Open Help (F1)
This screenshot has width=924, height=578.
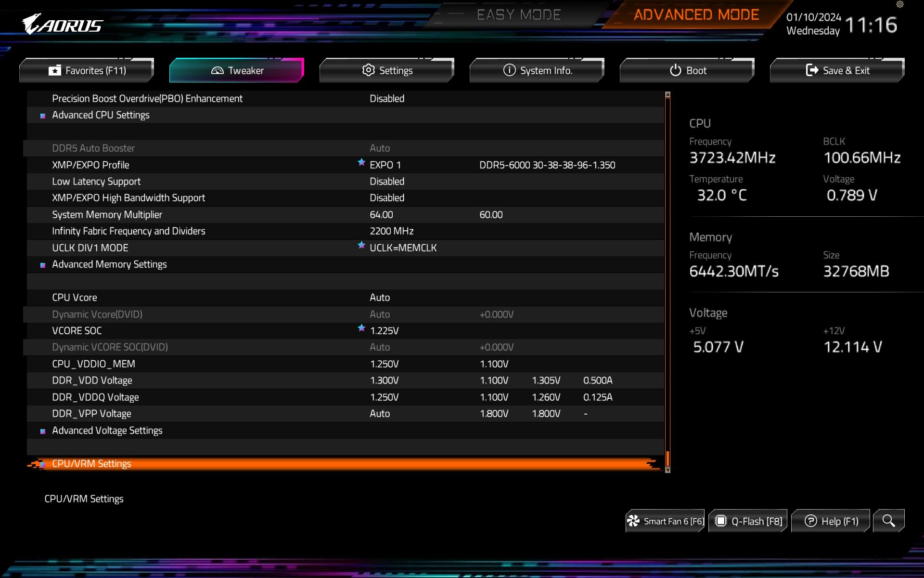pos(831,521)
